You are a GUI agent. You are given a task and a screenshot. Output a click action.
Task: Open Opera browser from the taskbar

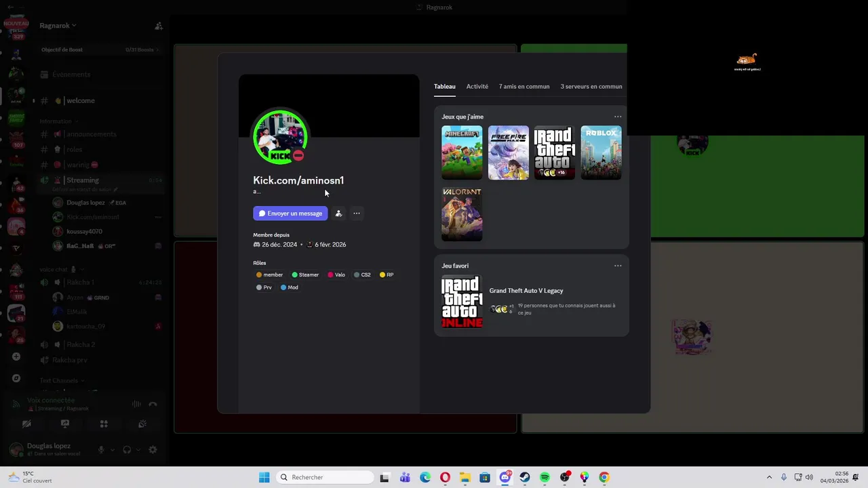(445, 477)
